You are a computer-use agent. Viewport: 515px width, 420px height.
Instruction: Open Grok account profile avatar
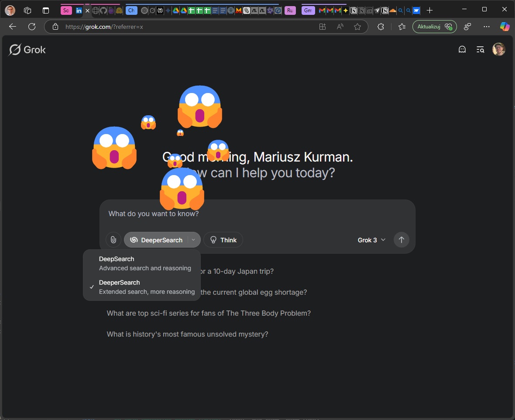point(498,50)
